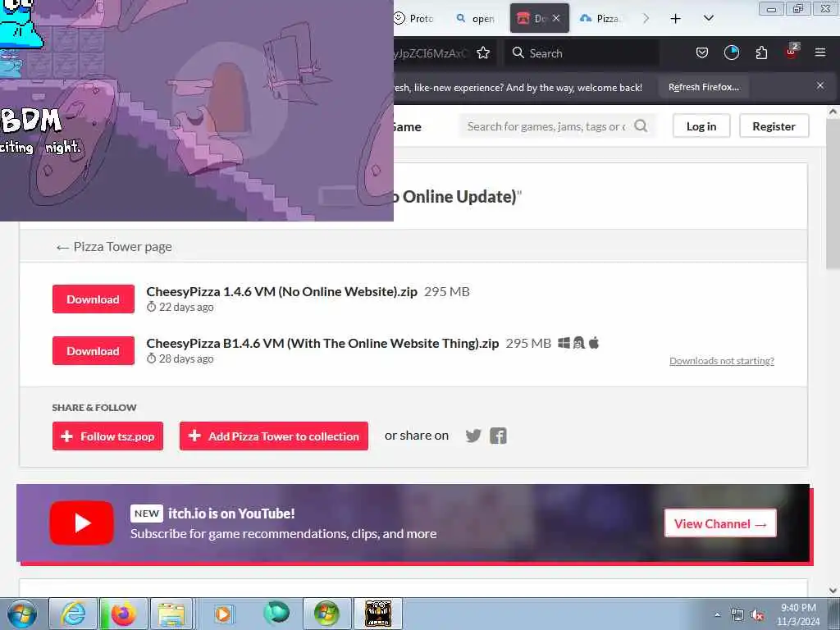Open the uBlock extension icon with badge
The width and height of the screenshot is (840, 630).
coord(792,52)
